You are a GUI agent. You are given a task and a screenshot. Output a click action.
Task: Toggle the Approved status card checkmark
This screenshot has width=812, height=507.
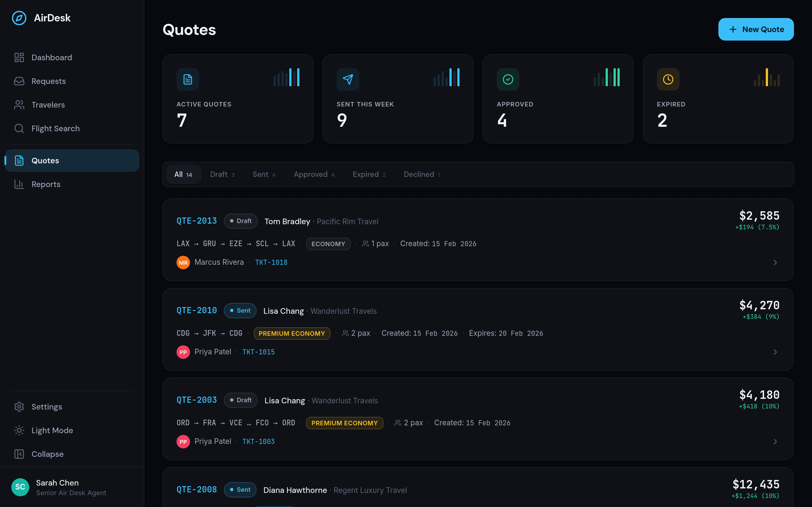(508, 79)
